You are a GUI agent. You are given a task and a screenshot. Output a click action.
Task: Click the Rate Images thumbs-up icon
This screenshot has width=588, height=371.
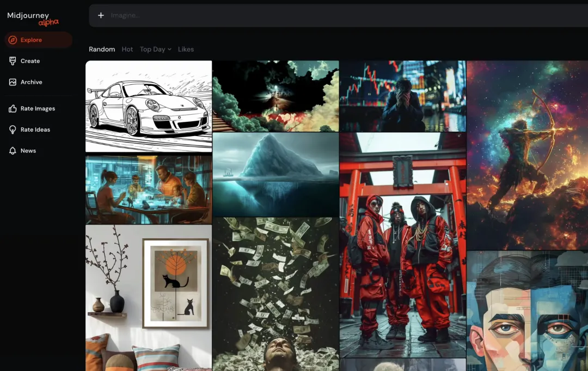pos(13,109)
